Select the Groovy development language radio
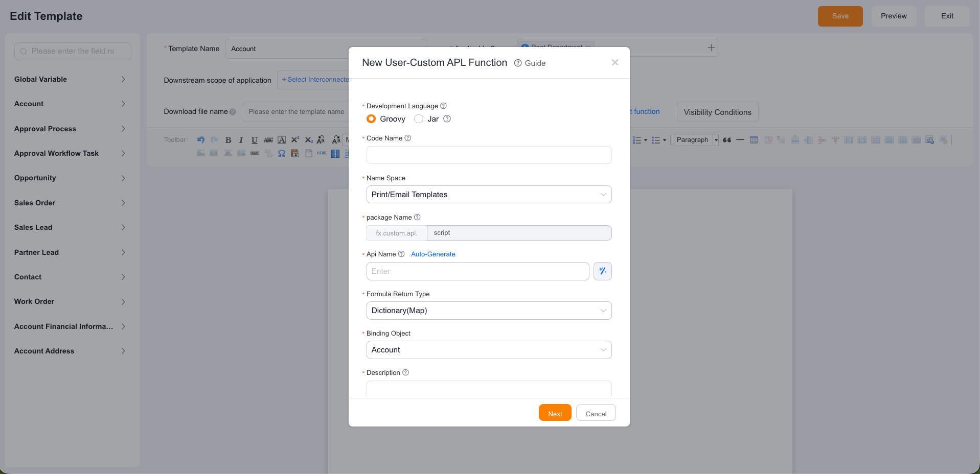Screen dimensions: 980x474 pos(371,118)
